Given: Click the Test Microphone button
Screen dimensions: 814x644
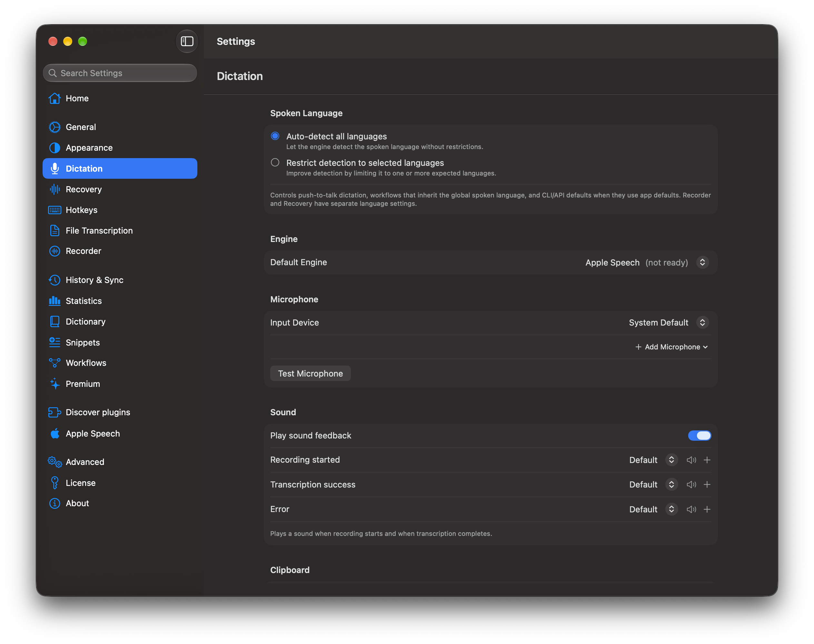Looking at the screenshot, I should pyautogui.click(x=311, y=374).
